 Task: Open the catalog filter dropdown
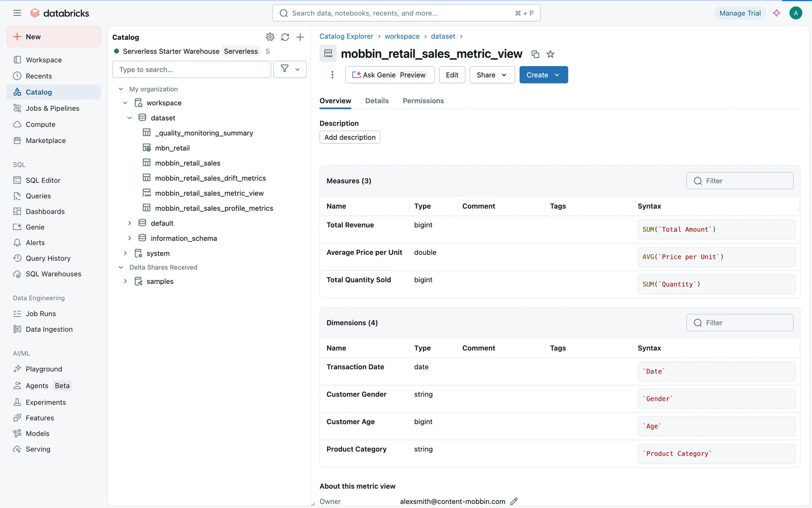[x=290, y=69]
